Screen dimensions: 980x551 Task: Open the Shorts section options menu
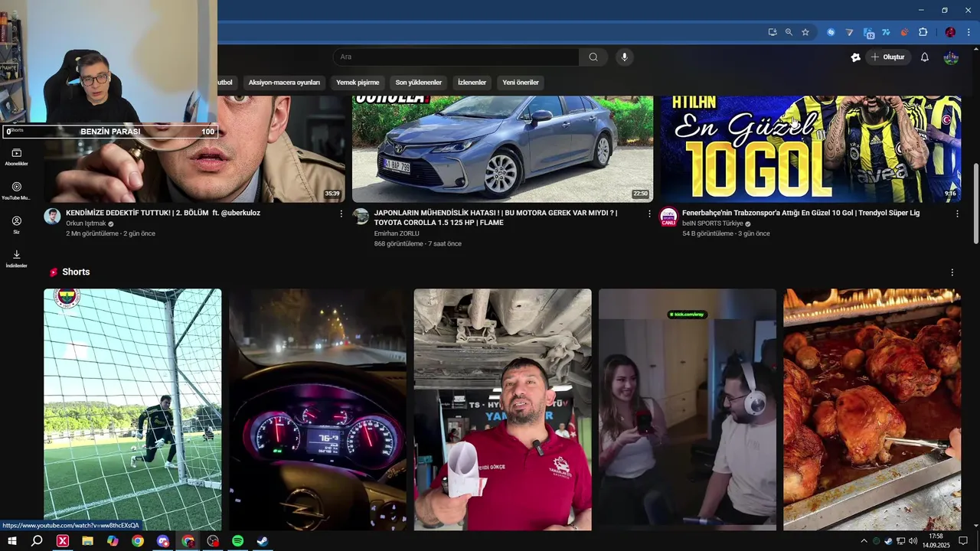[x=952, y=272]
